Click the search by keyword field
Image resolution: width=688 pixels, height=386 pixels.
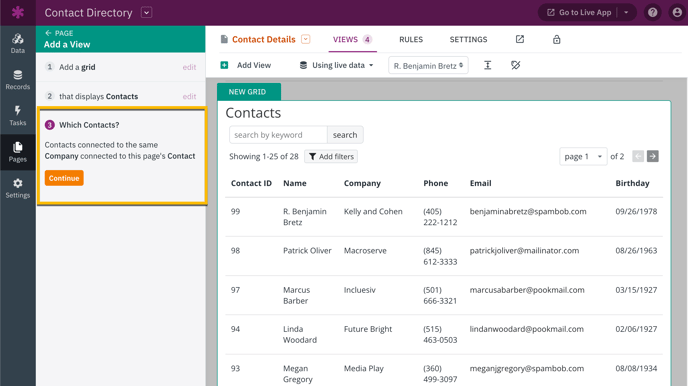[278, 135]
